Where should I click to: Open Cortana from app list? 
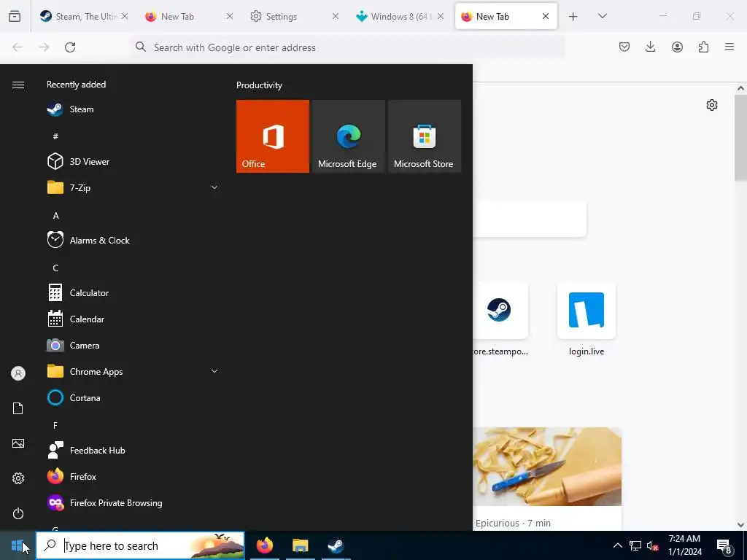(133, 397)
